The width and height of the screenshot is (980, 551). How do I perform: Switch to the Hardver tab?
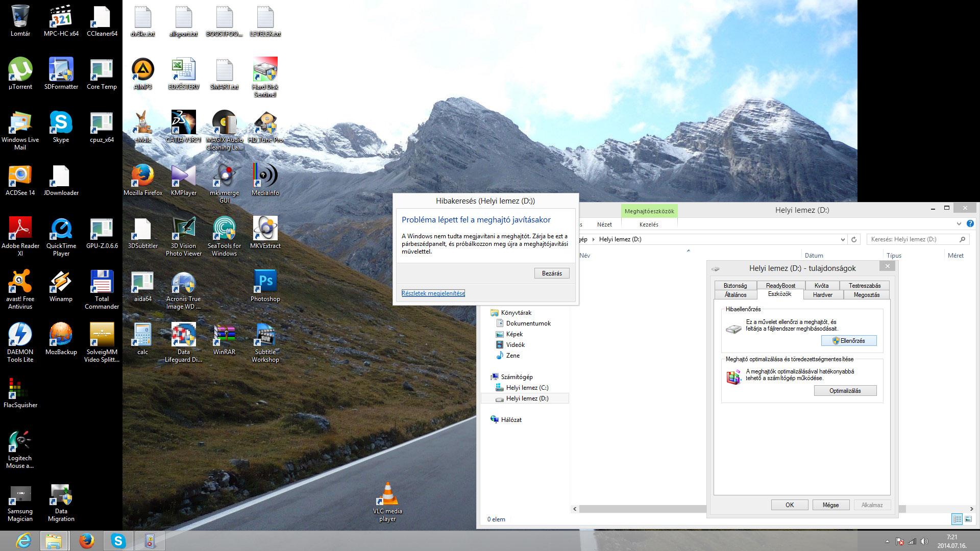tap(822, 295)
